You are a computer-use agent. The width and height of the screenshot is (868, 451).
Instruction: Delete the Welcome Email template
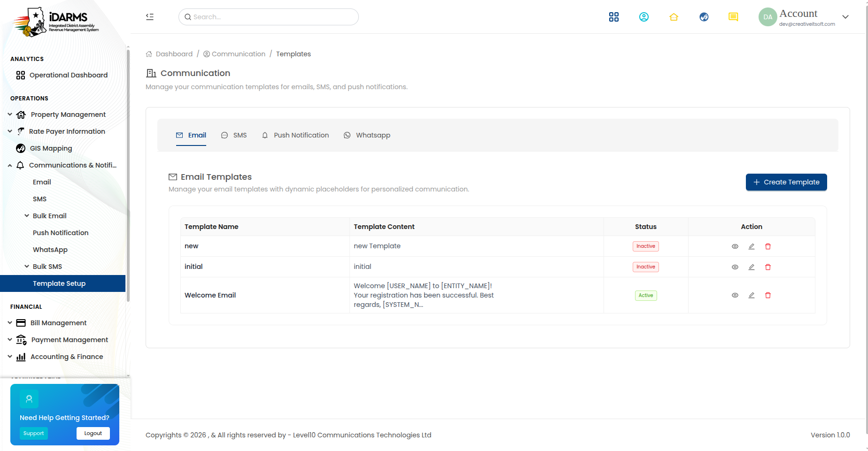pos(768,295)
